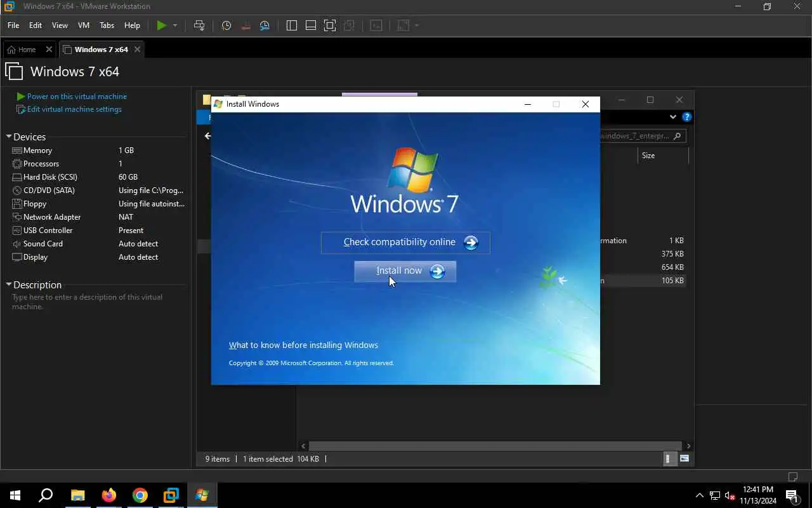Viewport: 812px width, 508px height.
Task: Select the Network Adapter device
Action: coord(98,217)
